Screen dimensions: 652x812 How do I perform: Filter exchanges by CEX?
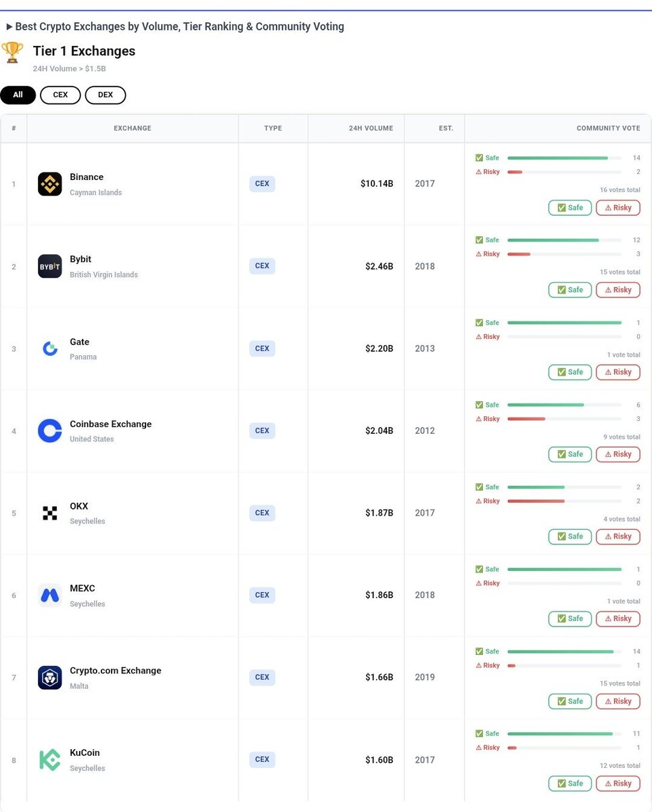pyautogui.click(x=60, y=95)
